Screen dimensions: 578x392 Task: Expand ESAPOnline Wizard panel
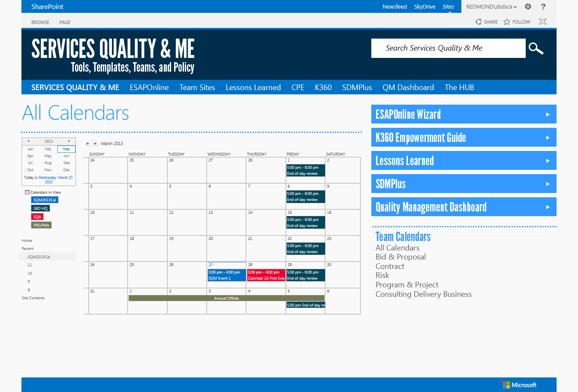coord(464,114)
